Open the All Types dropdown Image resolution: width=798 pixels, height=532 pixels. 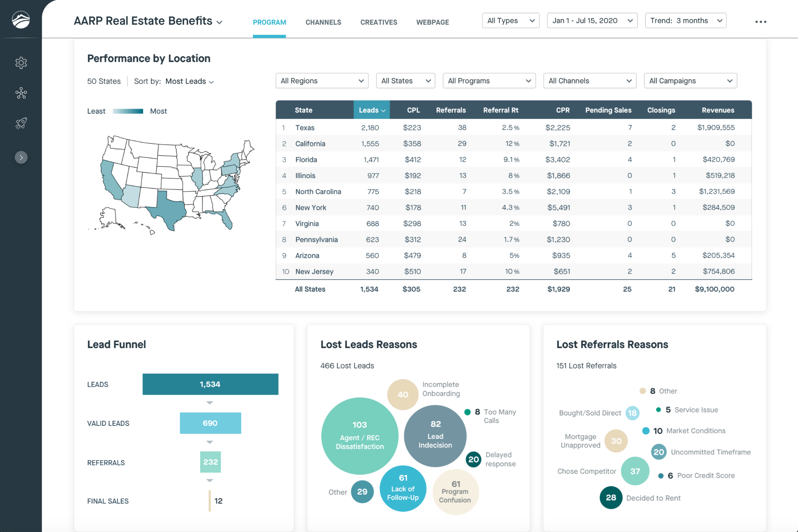510,21
